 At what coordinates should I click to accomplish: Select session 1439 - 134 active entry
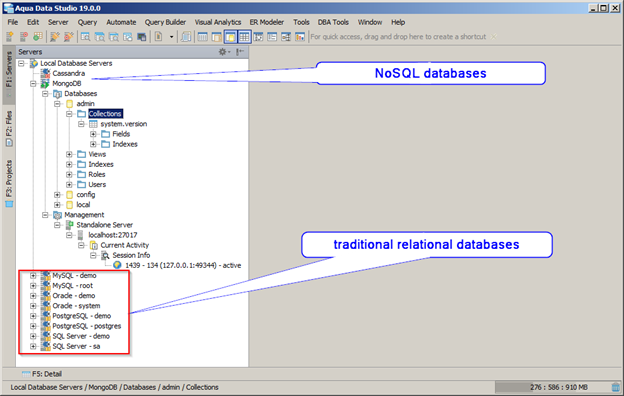point(183,265)
